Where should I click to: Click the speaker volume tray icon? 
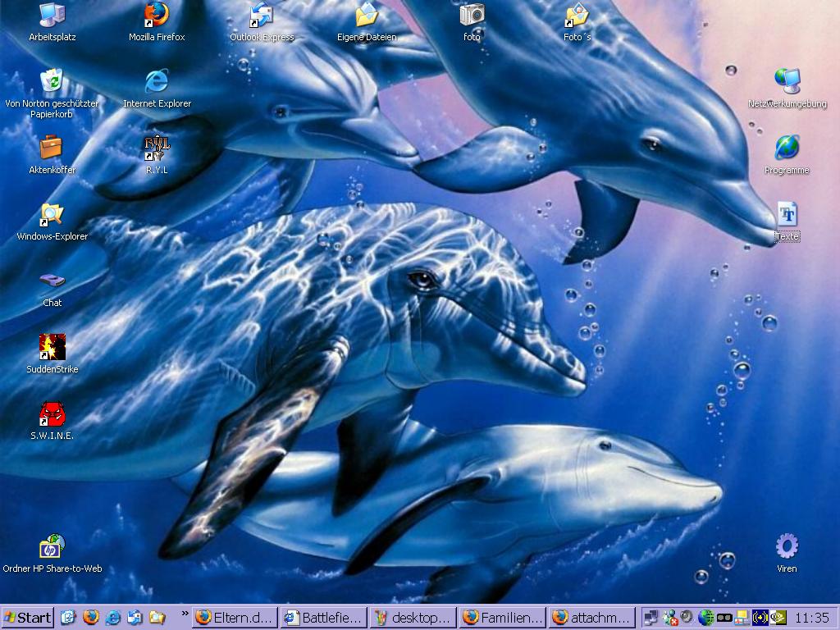coord(687,618)
